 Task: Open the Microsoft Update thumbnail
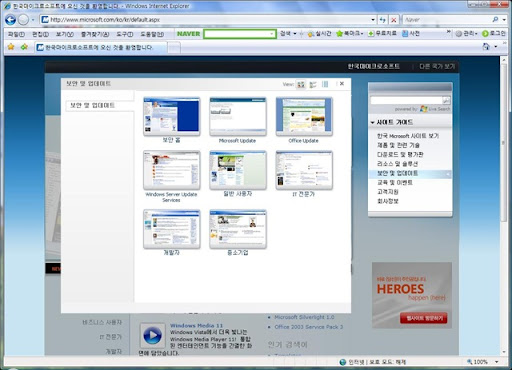(238, 116)
